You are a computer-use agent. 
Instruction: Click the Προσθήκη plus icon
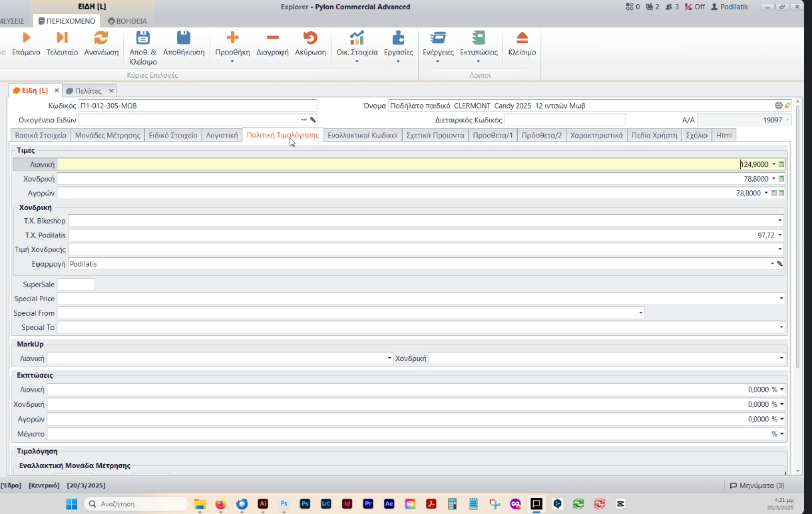tap(232, 38)
